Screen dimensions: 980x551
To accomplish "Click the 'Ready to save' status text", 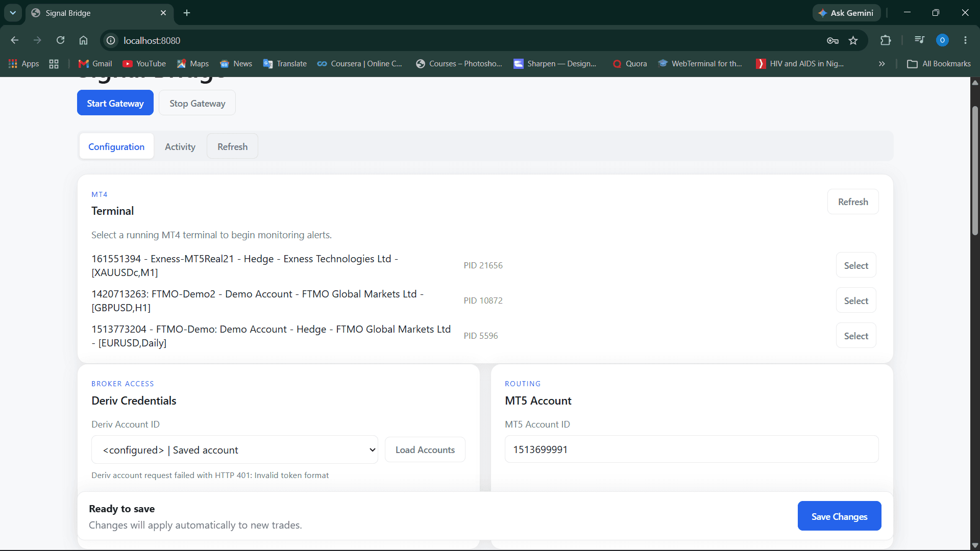I will click(x=121, y=509).
